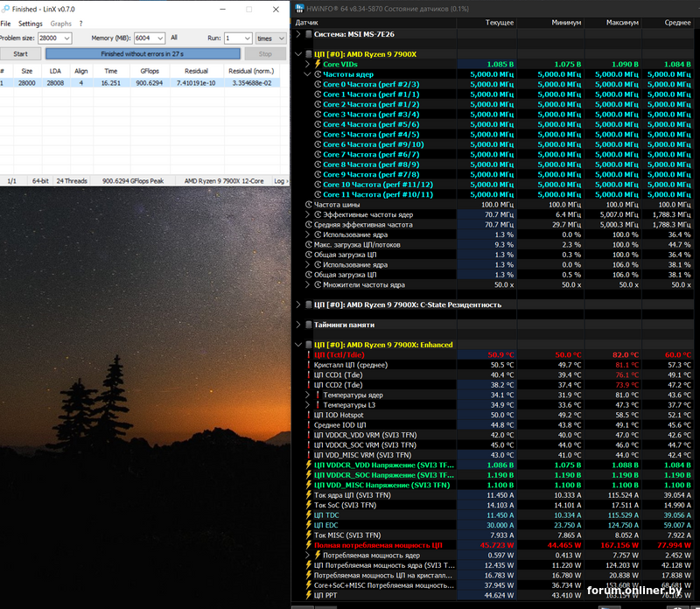Click the lightning icon beside ЦП TDC
The height and width of the screenshot is (609, 700).
point(308,515)
